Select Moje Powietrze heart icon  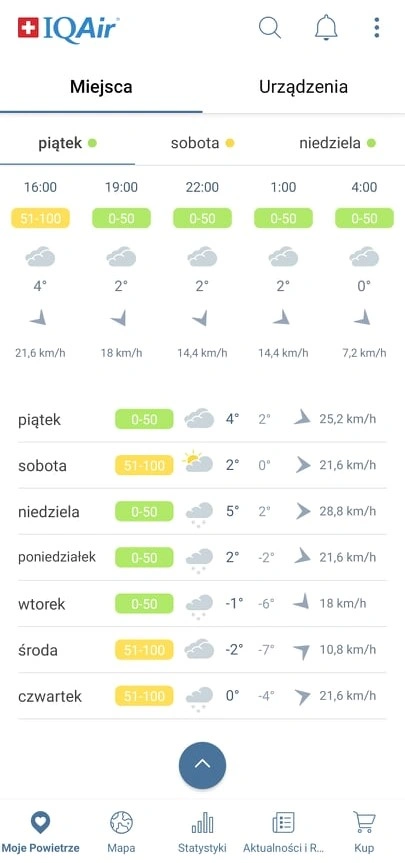pos(40,823)
